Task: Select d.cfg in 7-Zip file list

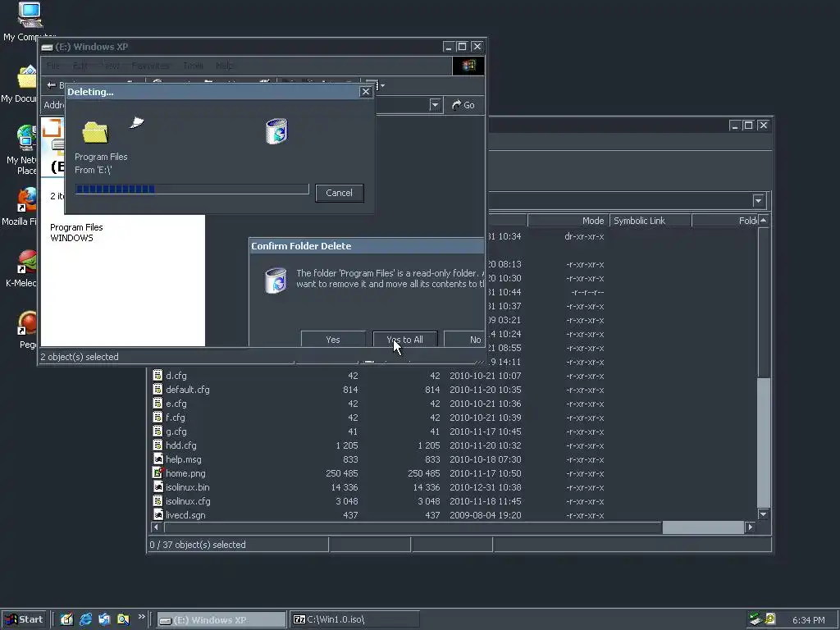Action: click(x=176, y=376)
